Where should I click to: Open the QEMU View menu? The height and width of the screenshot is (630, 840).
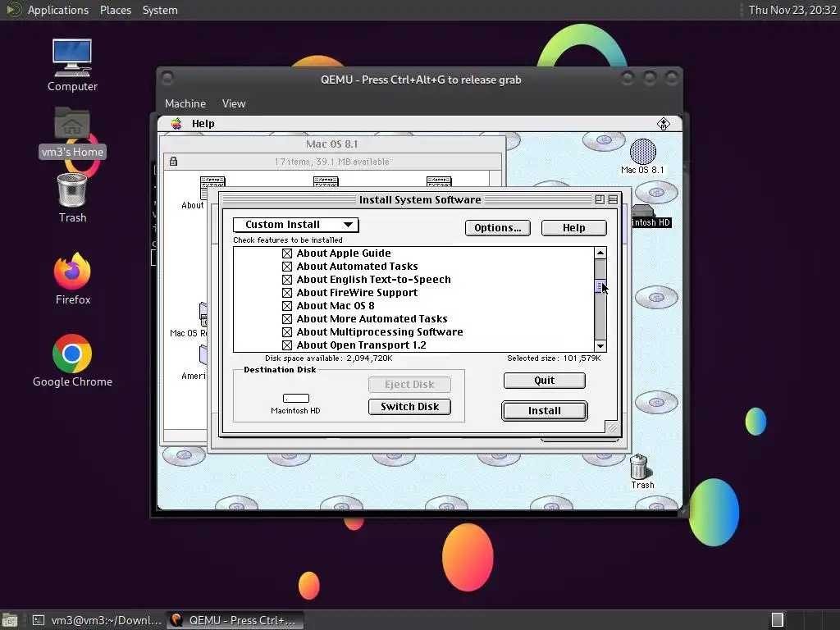(234, 103)
